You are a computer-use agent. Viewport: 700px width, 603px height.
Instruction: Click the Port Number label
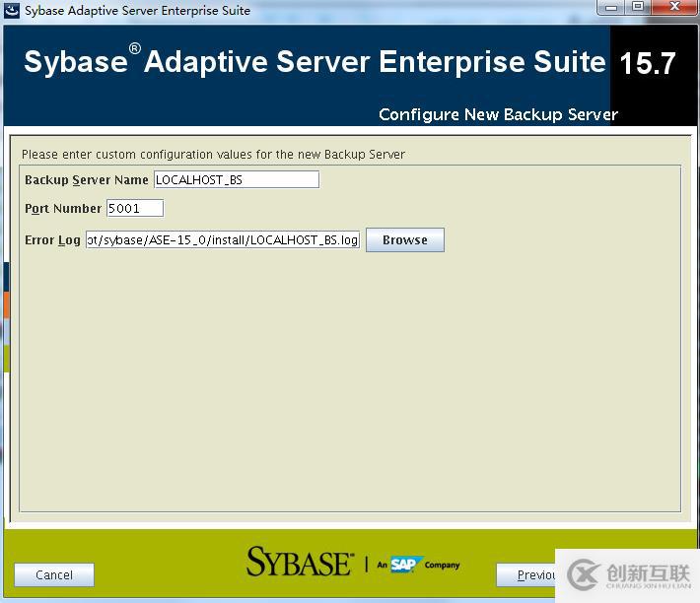click(63, 209)
